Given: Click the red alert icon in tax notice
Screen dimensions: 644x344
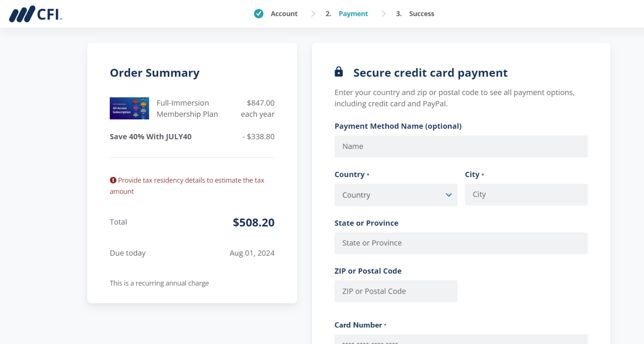Looking at the screenshot, I should coord(113,180).
